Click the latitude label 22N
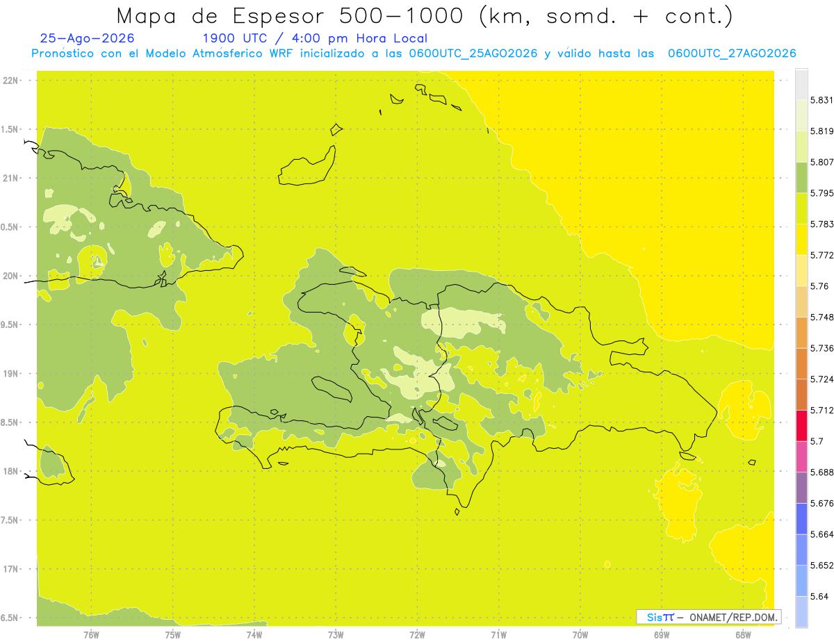Screen dimensions: 834x644 [x=10, y=81]
